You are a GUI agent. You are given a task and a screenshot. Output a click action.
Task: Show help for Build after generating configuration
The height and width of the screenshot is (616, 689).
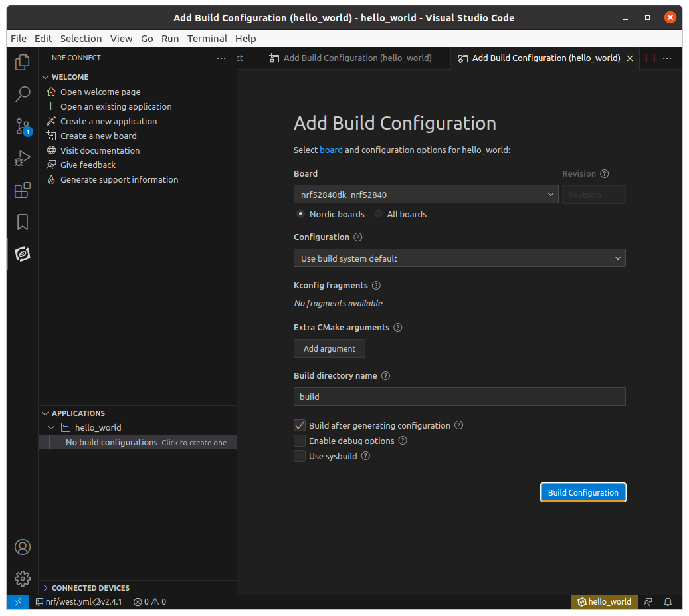[458, 425]
